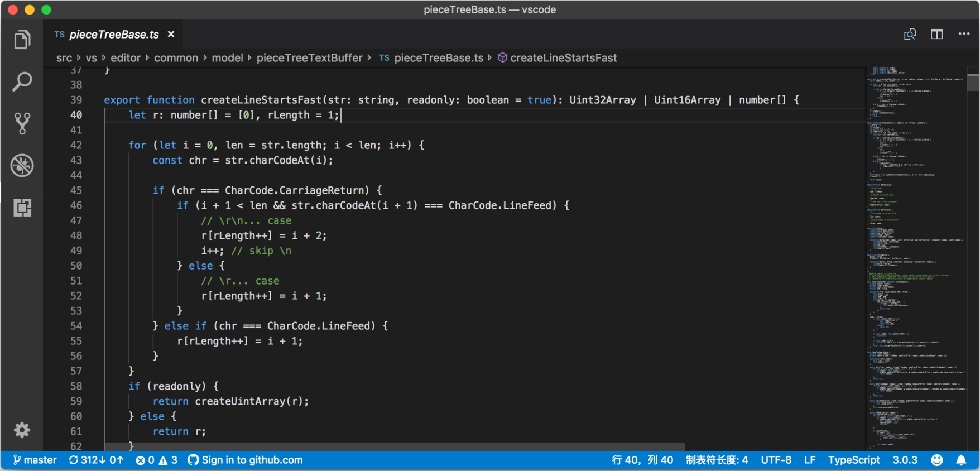Click the src breadcrumb segment
Image resolution: width=980 pixels, height=471 pixels.
click(x=64, y=57)
